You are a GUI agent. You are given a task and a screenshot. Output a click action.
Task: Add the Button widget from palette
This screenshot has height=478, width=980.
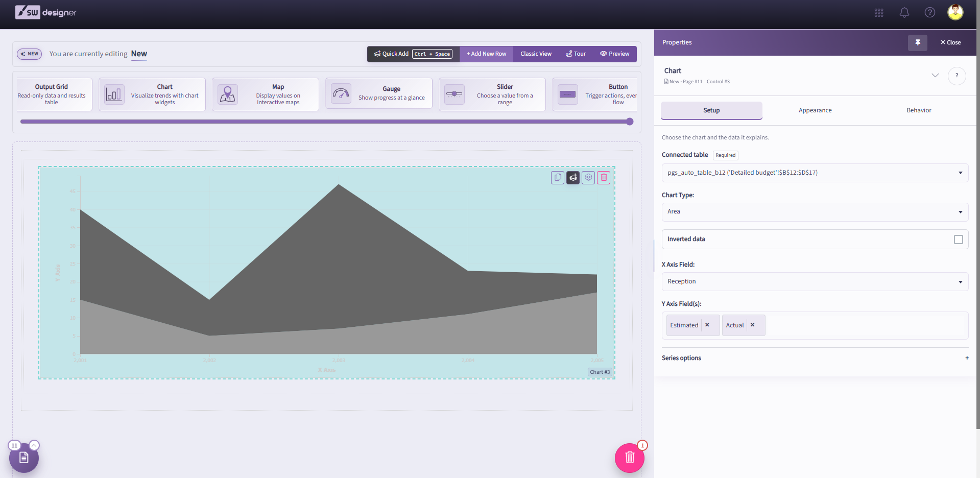point(595,94)
